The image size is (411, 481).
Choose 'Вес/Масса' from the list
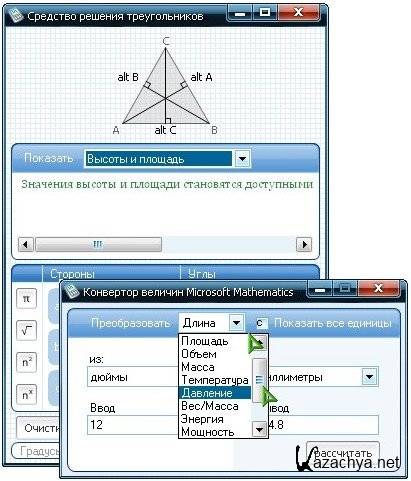(x=210, y=406)
